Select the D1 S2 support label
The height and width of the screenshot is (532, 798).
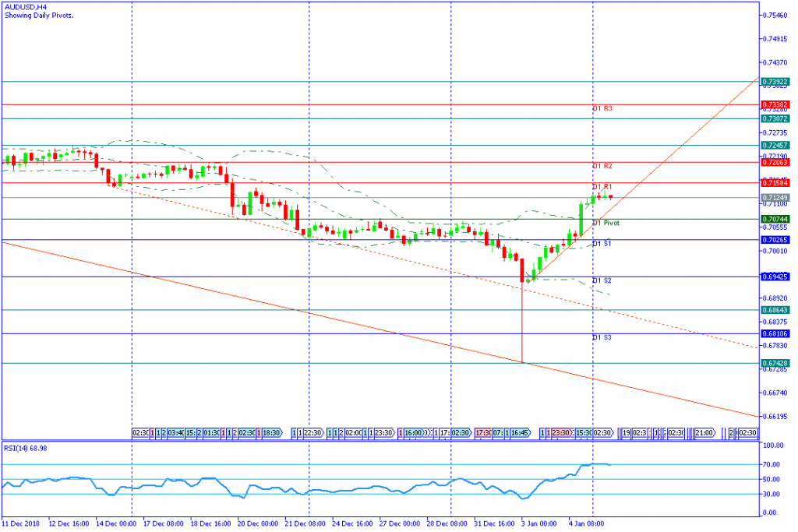(x=602, y=280)
